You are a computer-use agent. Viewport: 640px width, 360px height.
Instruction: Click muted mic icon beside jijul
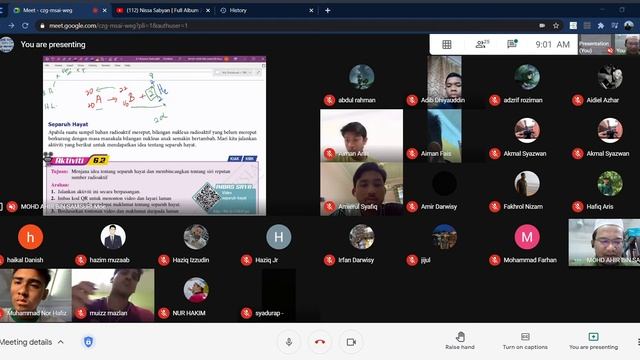click(412, 260)
